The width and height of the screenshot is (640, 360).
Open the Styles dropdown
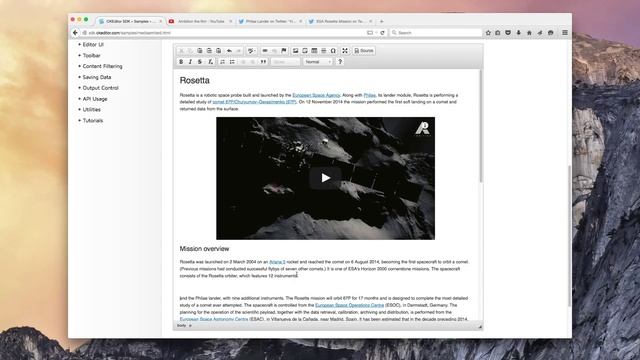click(x=285, y=62)
